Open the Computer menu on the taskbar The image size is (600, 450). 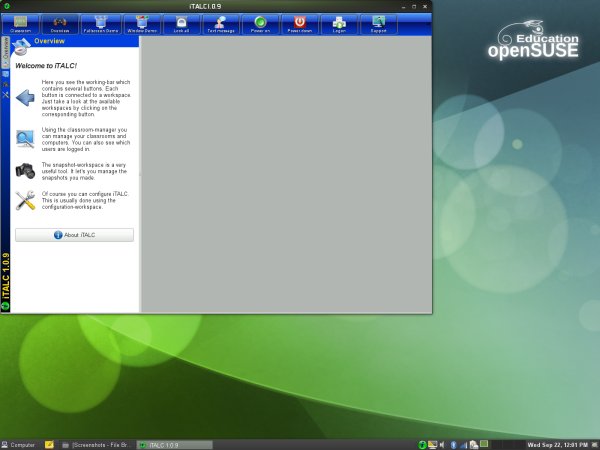coord(18,445)
